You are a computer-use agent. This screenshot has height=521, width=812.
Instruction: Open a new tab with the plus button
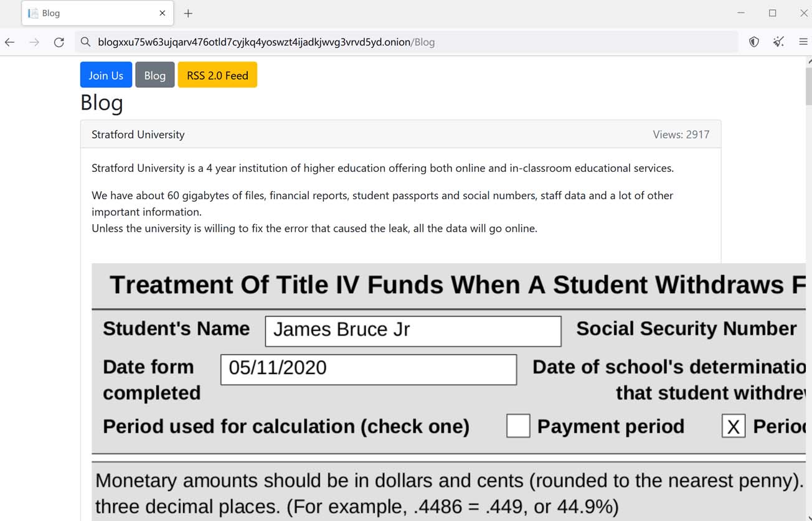(188, 13)
